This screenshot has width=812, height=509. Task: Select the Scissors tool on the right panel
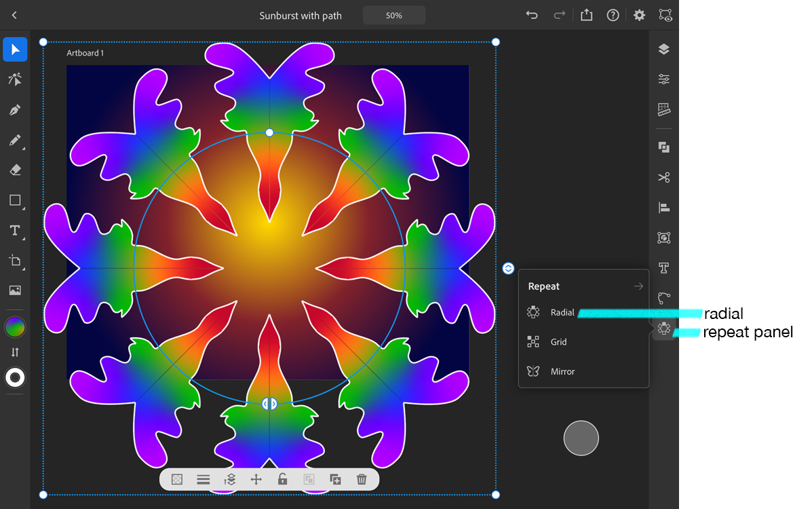(663, 177)
